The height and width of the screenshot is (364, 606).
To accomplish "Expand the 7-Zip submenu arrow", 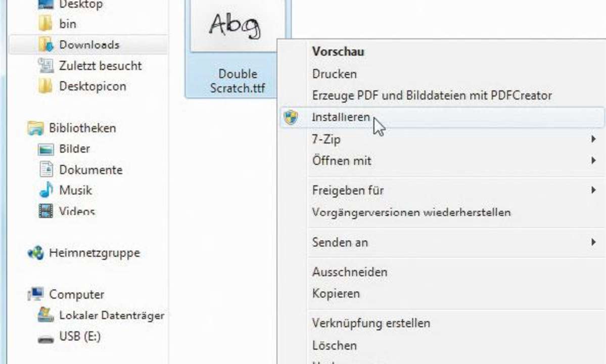I will coord(594,139).
